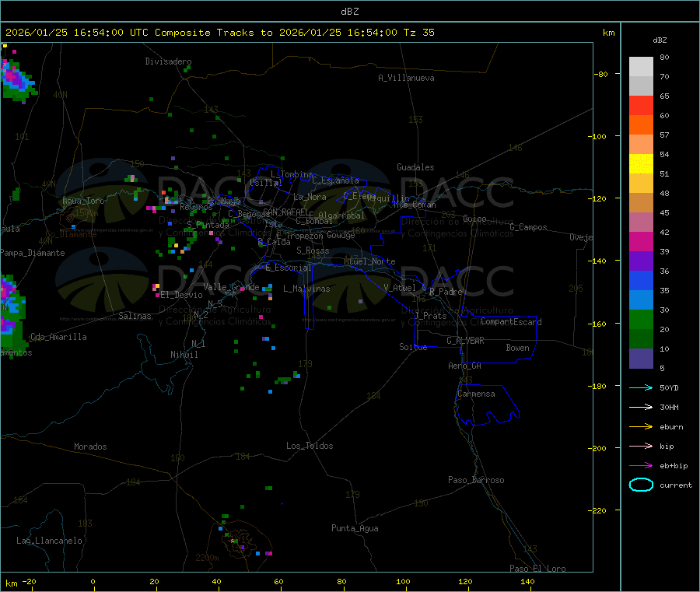This screenshot has width=700, height=592.
Task: Click the 'Guadales' map label
Action: coord(415,167)
